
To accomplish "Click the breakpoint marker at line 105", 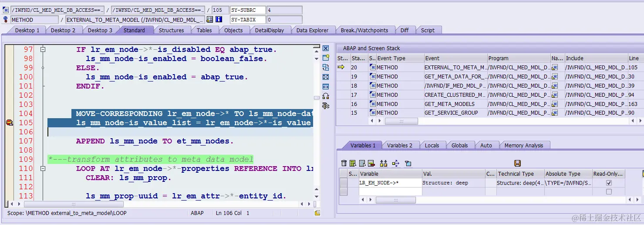I will [9, 123].
